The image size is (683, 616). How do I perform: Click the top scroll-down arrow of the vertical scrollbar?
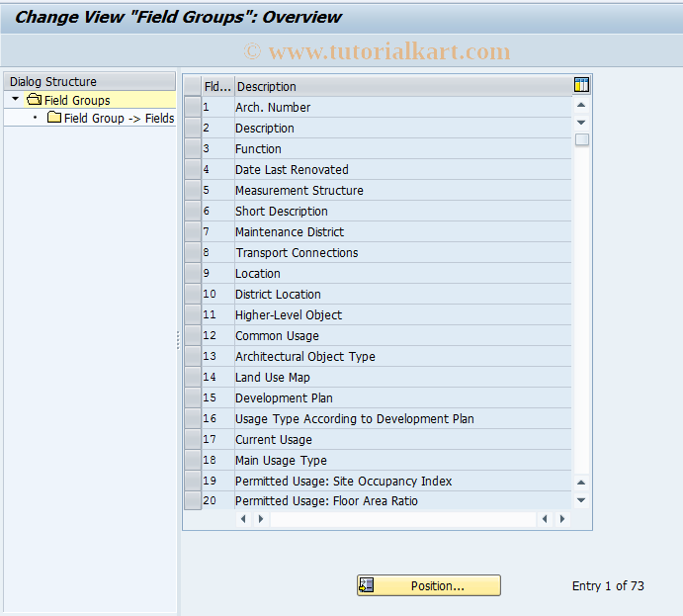click(x=581, y=123)
